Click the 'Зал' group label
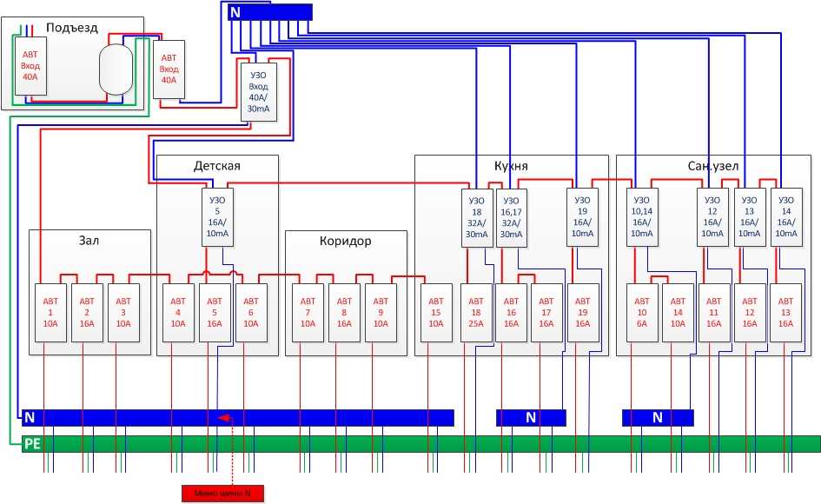821x504 pixels. (89, 241)
